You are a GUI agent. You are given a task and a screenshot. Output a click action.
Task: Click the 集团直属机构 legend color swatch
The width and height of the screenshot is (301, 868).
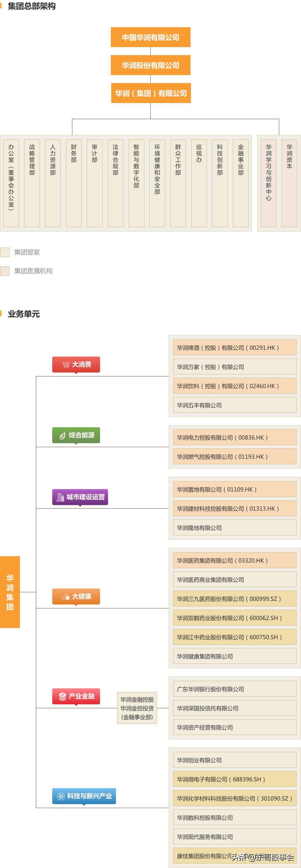pos(5,271)
